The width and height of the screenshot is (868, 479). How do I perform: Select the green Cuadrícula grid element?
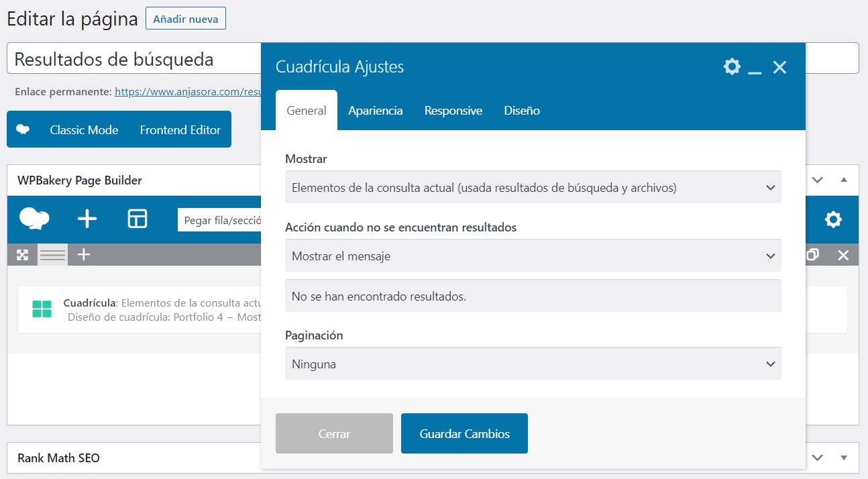(x=42, y=309)
